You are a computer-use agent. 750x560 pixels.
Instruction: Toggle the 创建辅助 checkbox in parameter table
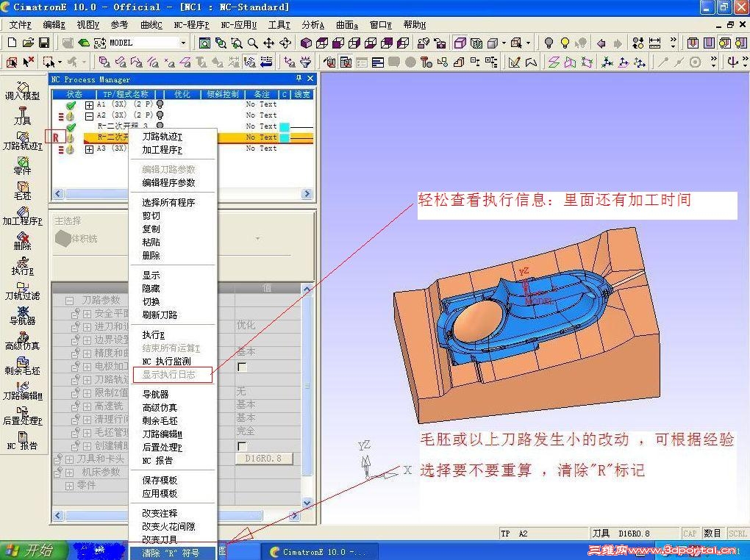coord(242,445)
